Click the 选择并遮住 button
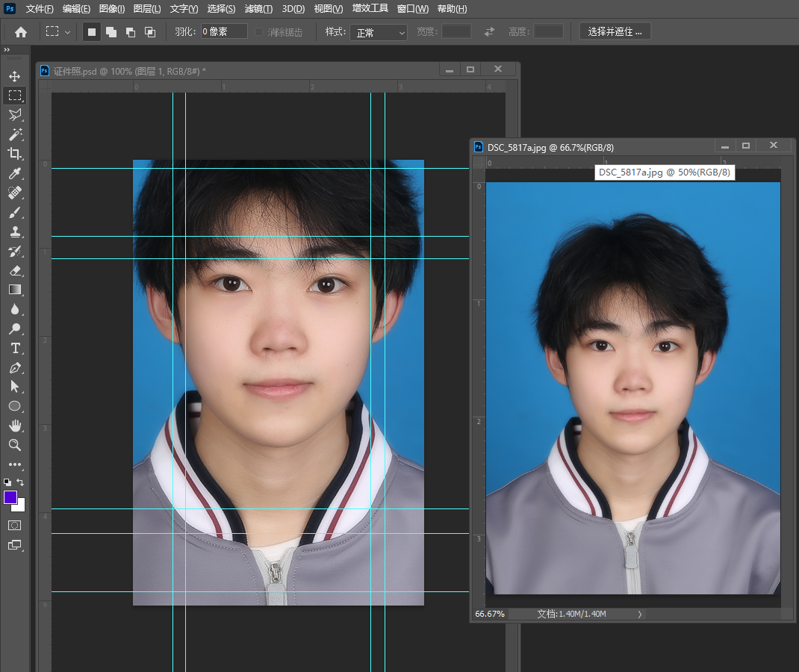The width and height of the screenshot is (799, 672). [x=615, y=31]
